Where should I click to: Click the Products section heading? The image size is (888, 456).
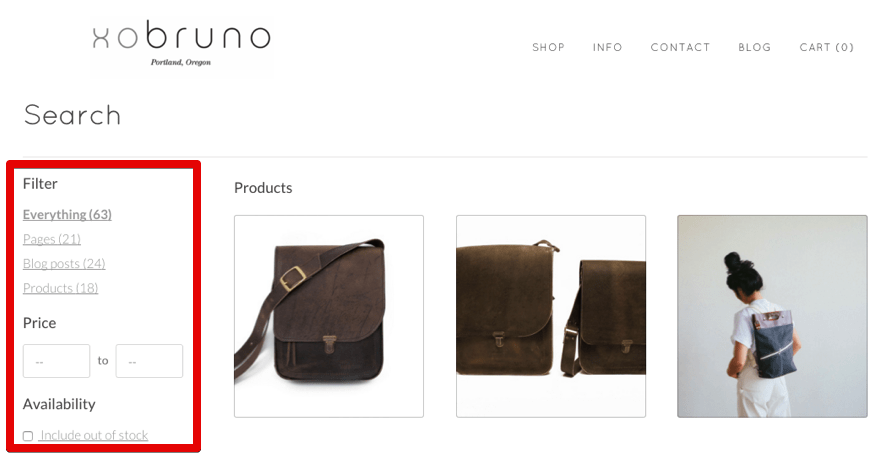coord(263,188)
